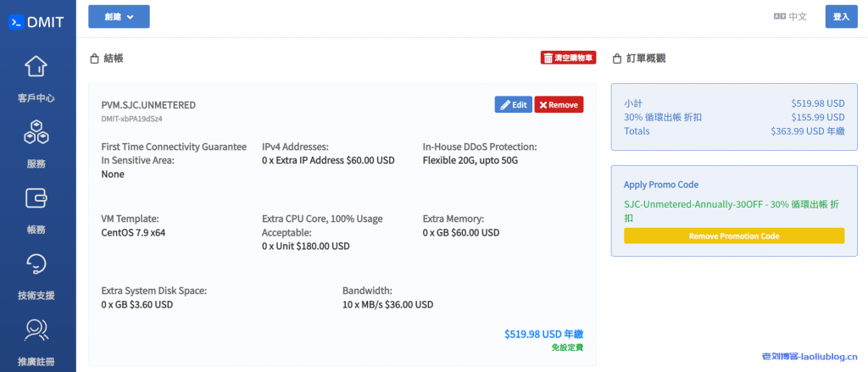Viewport: 868px width, 372px height.
Task: Switch language using 中文 selector
Action: point(789,17)
